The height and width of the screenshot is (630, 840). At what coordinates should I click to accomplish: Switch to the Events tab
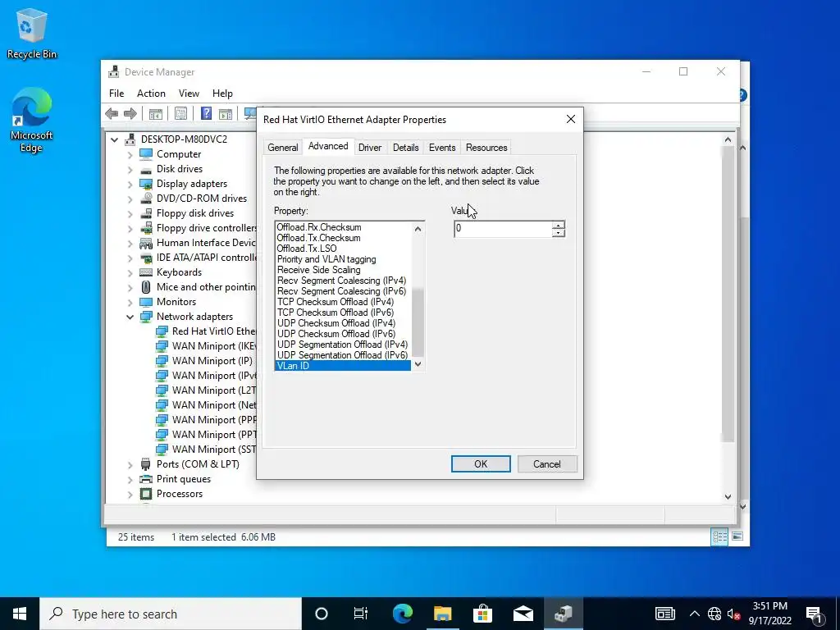(442, 148)
